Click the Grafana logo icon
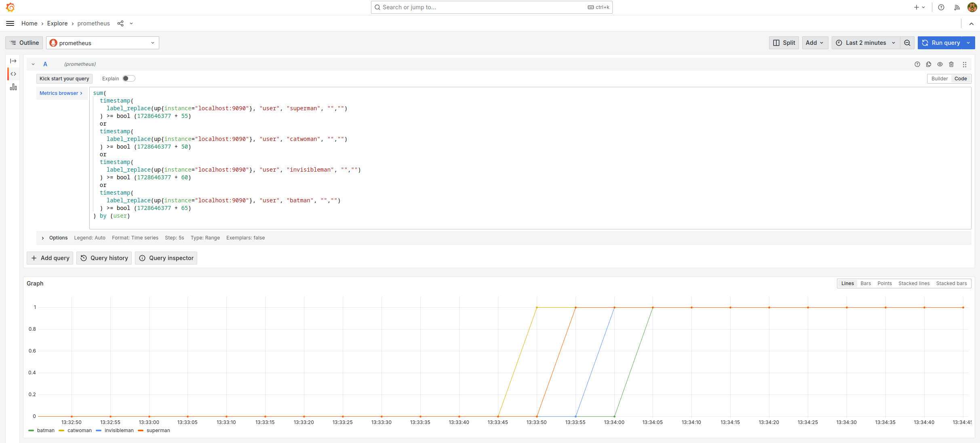The height and width of the screenshot is (443, 980). [10, 7]
